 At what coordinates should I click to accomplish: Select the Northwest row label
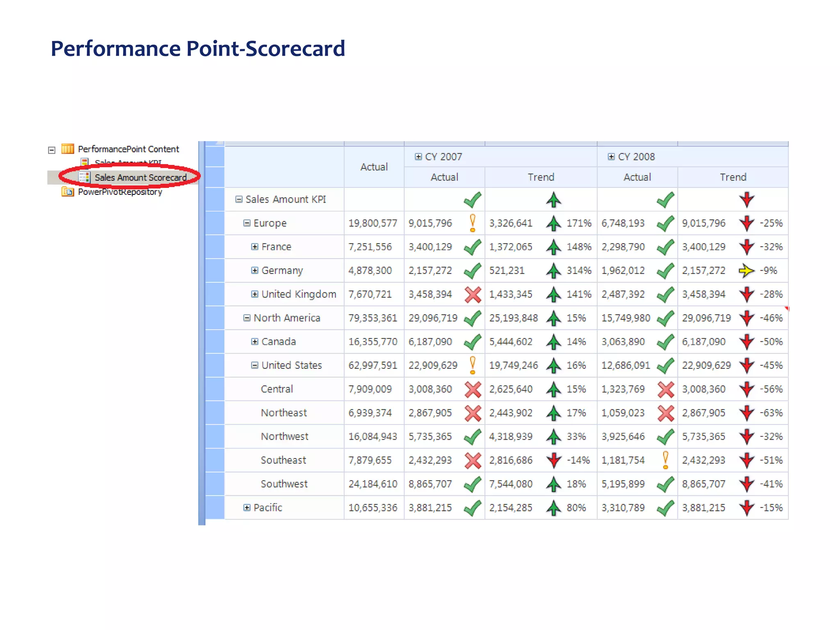(285, 436)
